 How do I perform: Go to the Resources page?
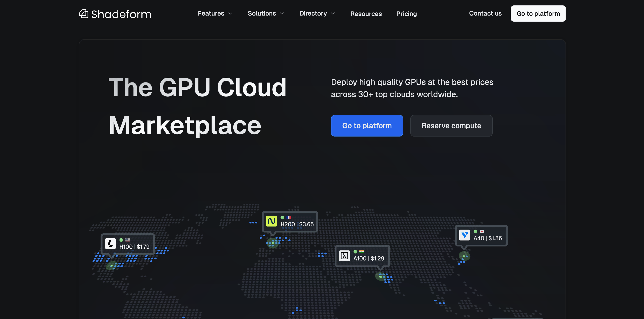(366, 14)
